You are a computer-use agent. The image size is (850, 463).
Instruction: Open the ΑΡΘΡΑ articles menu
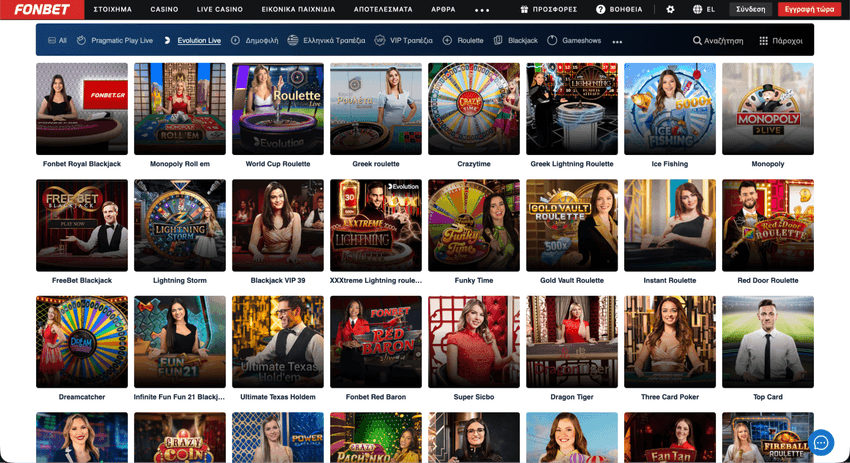point(443,9)
